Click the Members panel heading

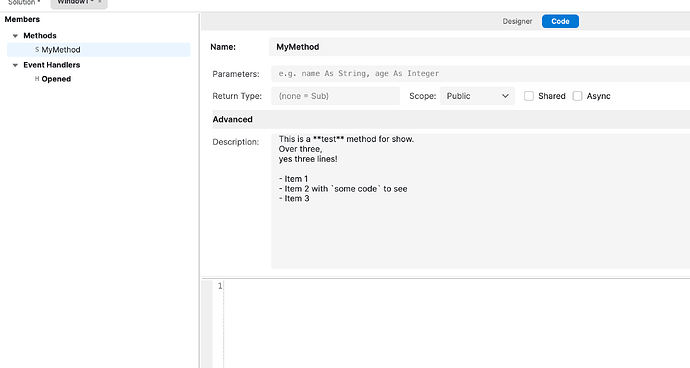click(x=22, y=19)
